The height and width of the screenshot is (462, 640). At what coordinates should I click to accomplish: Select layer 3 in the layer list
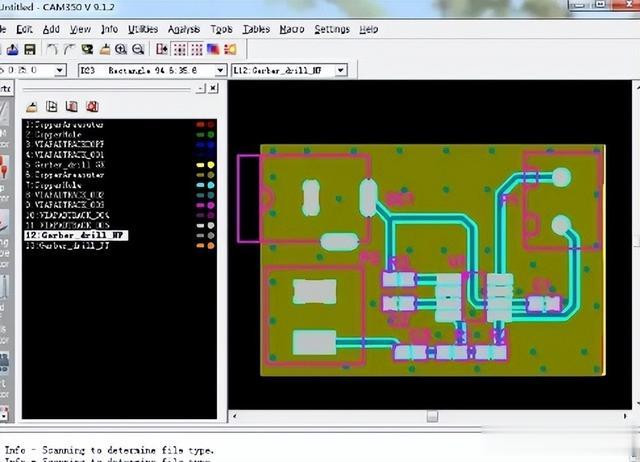click(64, 144)
